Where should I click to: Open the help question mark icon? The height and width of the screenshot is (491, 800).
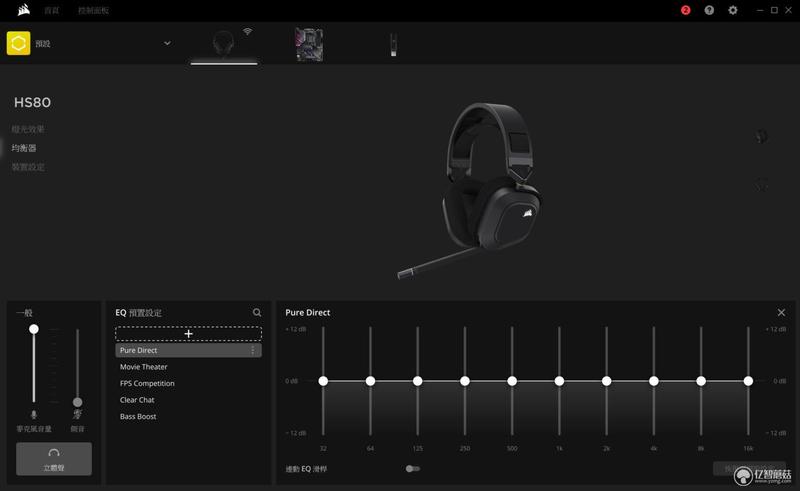click(709, 10)
